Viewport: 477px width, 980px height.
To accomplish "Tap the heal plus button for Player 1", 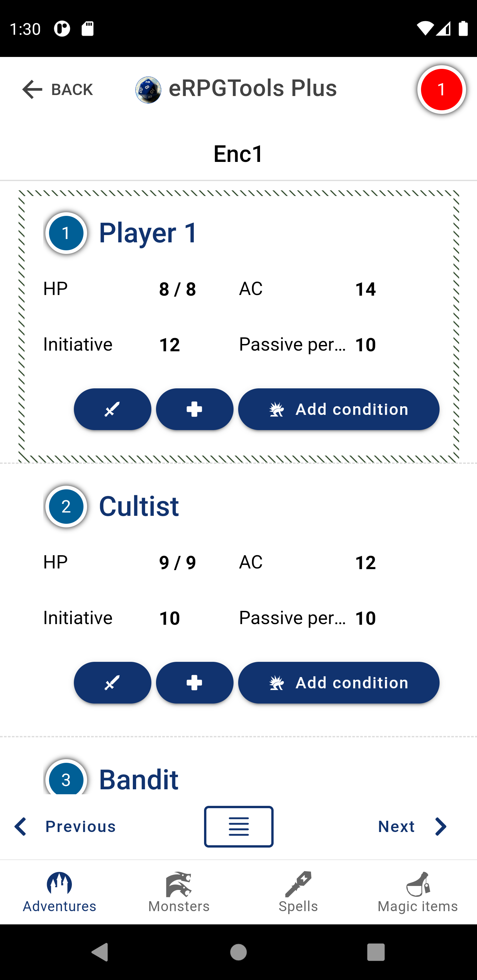I will click(x=194, y=409).
